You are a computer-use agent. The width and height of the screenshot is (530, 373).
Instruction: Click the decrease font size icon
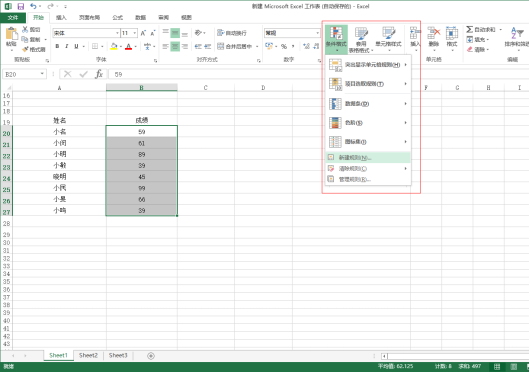(x=153, y=33)
